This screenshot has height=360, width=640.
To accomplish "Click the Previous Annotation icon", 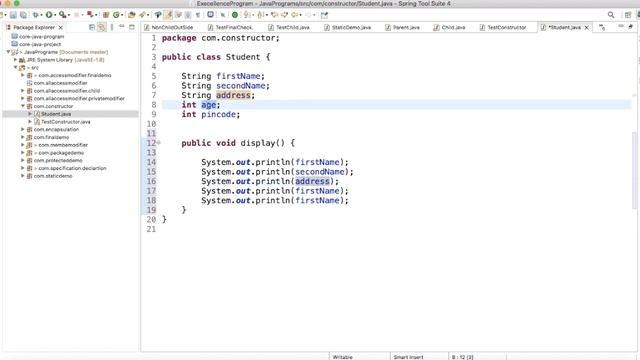I will coord(260,15).
